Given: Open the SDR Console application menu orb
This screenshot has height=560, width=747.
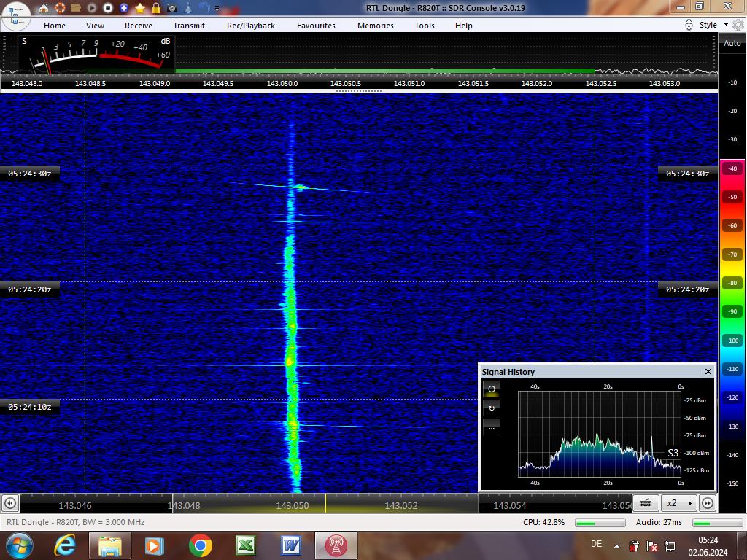Looking at the screenshot, I should click(16, 16).
